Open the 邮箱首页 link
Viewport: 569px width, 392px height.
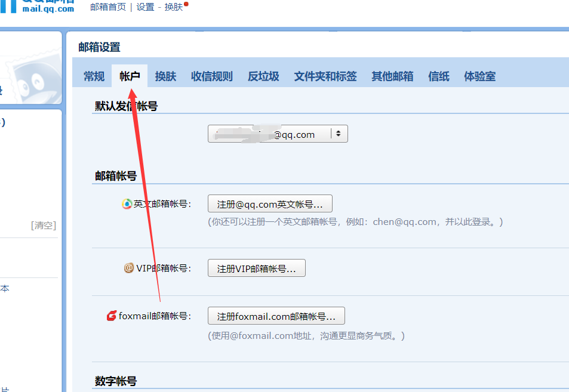(x=108, y=7)
